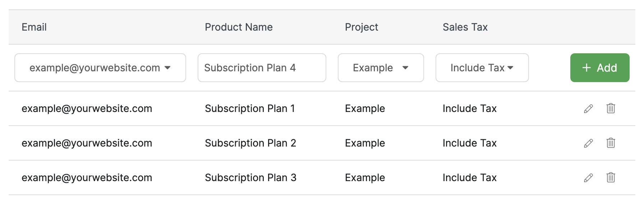
Task: Select the Subscription Plan 1 name cell
Action: 250,108
